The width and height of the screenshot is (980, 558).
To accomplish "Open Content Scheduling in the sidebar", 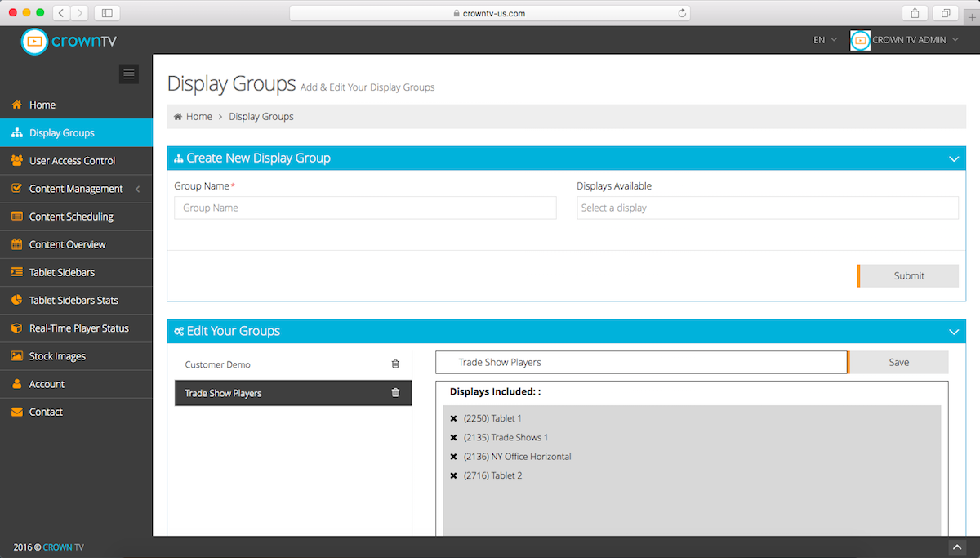I will tap(71, 217).
